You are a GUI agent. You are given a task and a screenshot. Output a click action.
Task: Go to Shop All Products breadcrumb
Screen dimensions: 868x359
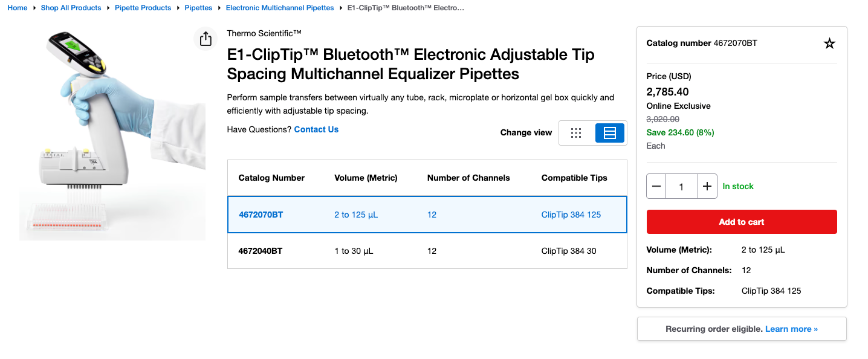tap(71, 8)
